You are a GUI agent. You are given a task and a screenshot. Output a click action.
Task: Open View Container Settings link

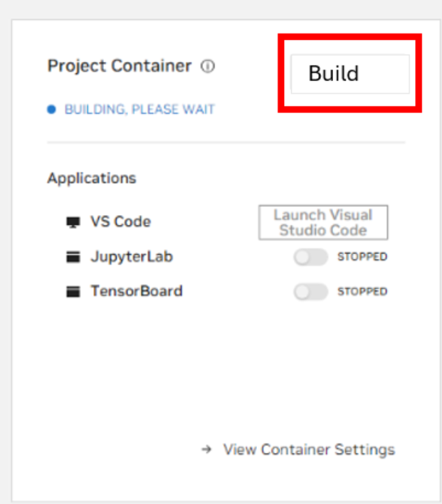coord(309,450)
